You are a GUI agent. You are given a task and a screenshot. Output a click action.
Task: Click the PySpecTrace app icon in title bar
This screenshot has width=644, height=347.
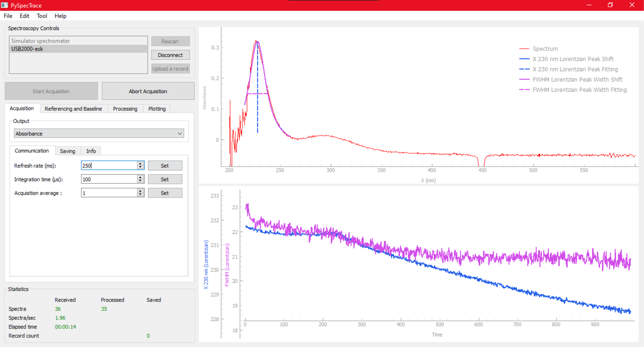click(x=5, y=5)
